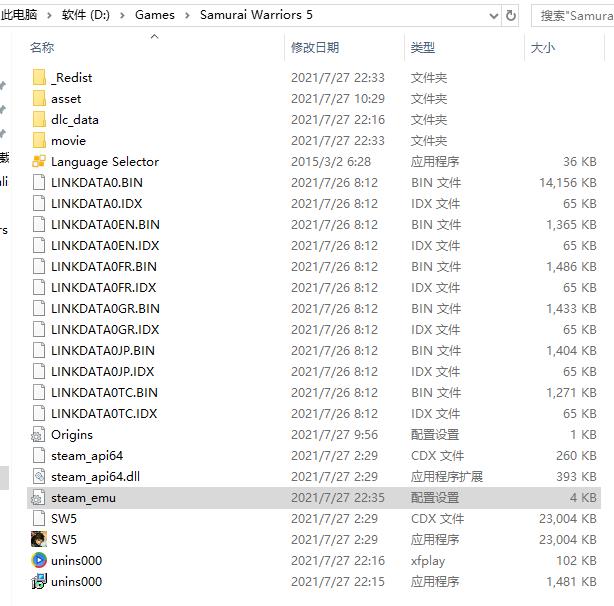Click the Language Selector file name
614x606 pixels.
105,161
